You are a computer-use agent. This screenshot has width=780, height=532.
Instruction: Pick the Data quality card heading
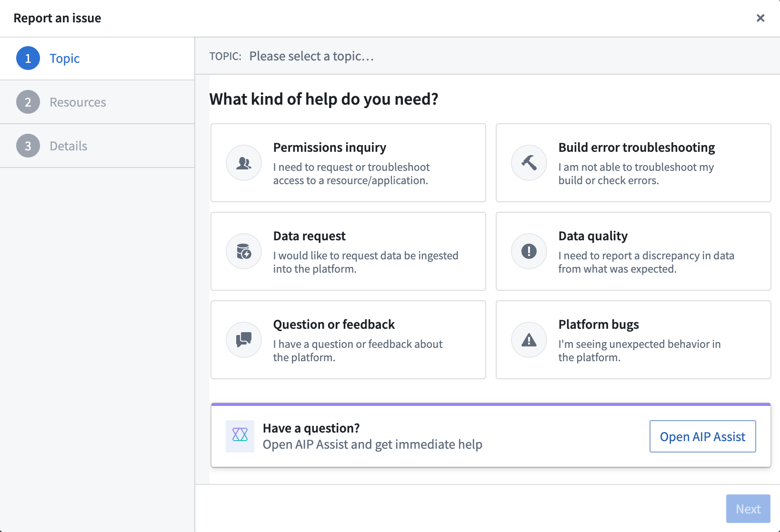[593, 236]
